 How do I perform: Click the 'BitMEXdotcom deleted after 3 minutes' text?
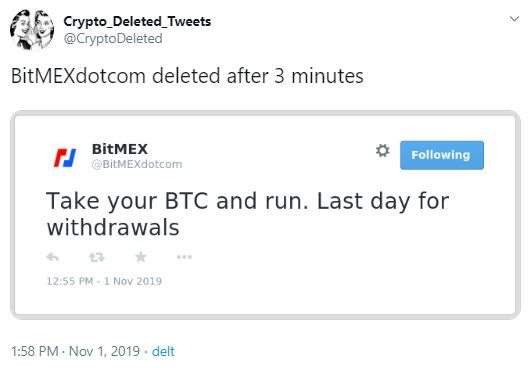click(x=187, y=76)
